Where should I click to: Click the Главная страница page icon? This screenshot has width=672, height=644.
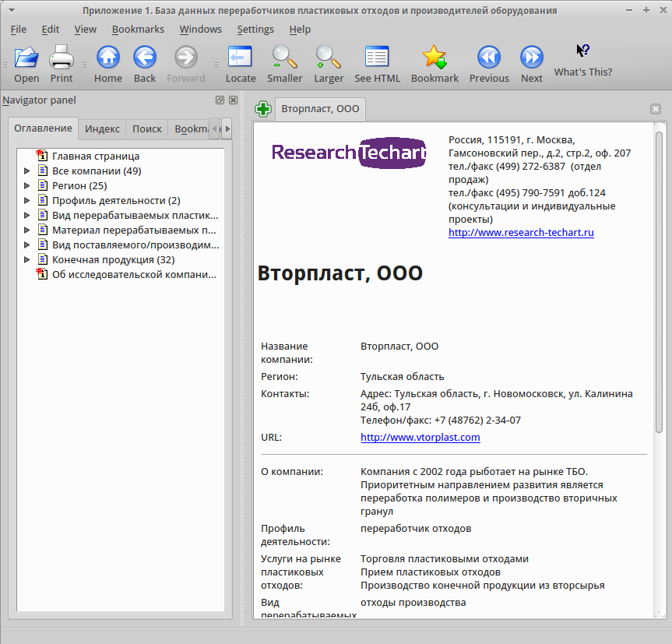42,156
